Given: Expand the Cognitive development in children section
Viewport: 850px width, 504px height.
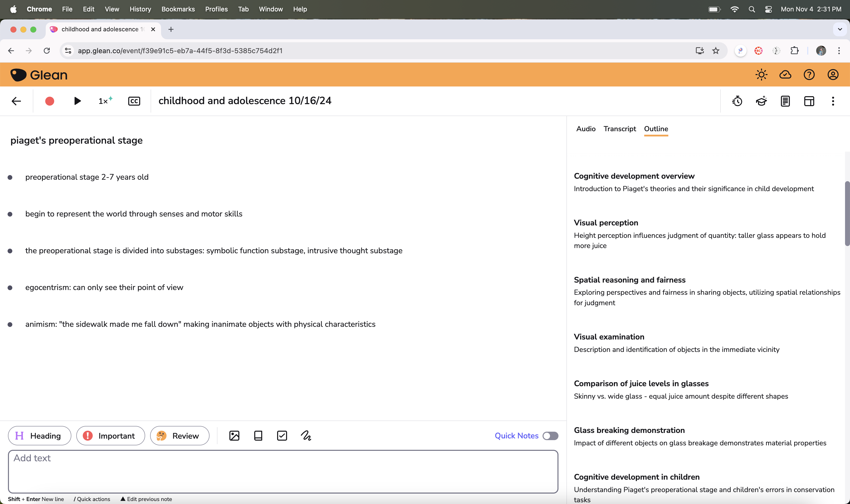Looking at the screenshot, I should [x=637, y=476].
